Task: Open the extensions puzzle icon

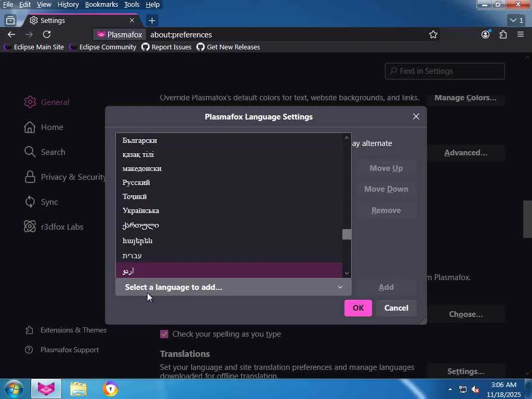Action: [x=503, y=35]
